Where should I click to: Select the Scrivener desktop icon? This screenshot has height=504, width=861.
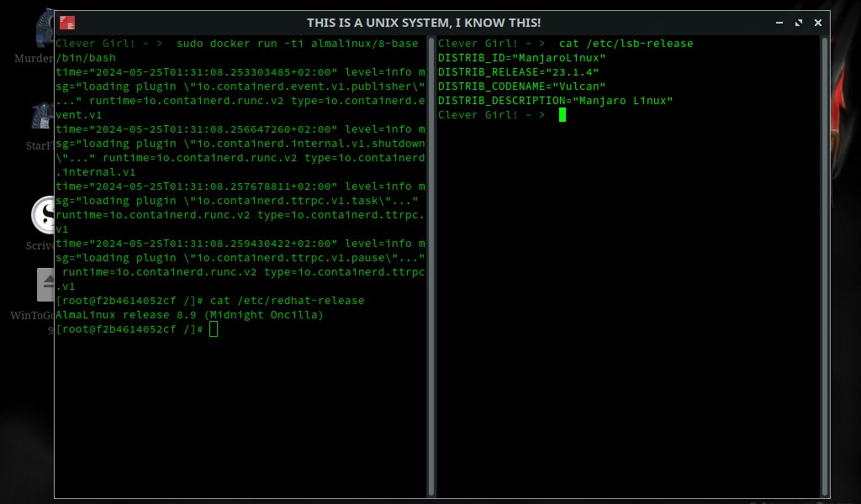click(43, 215)
